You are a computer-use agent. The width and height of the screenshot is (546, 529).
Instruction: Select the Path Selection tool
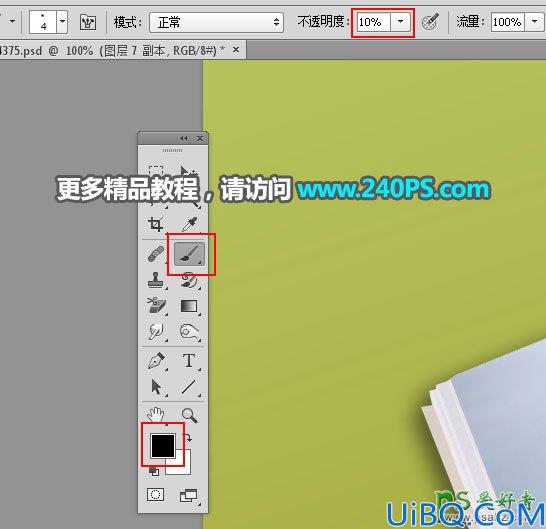(x=156, y=387)
